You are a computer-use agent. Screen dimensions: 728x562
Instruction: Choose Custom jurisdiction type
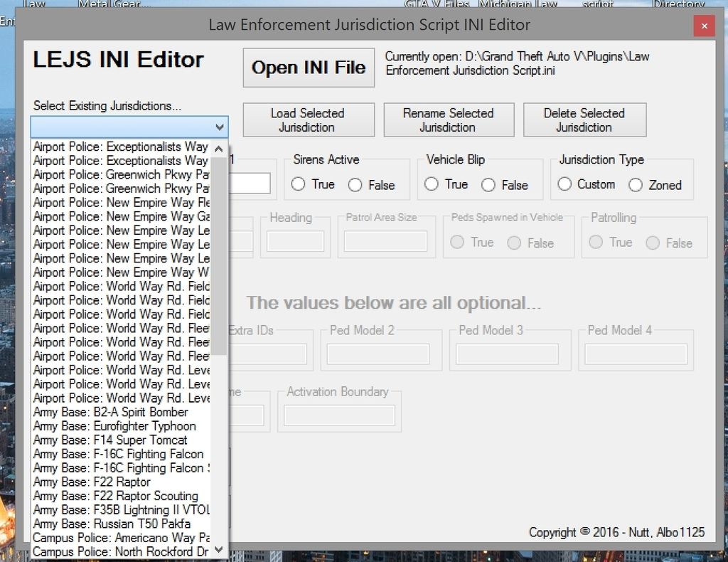tap(564, 184)
